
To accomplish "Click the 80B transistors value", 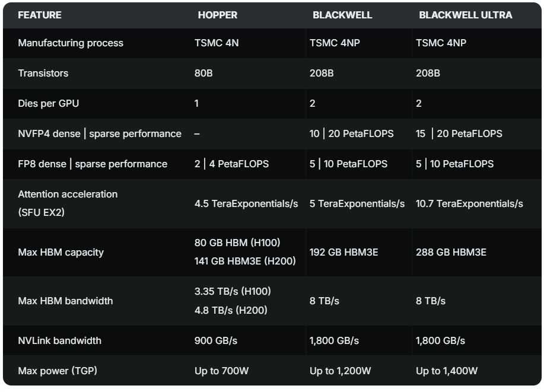I will coord(203,73).
